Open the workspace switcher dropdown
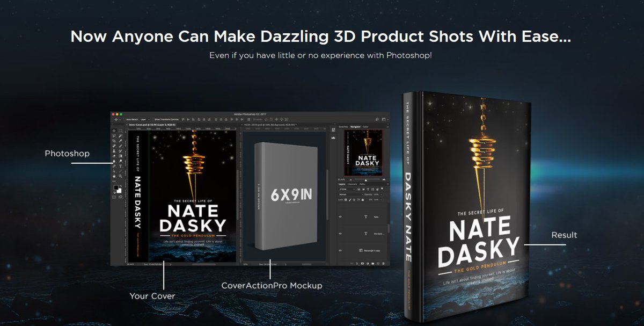Image resolution: width=644 pixels, height=326 pixels. point(385,119)
